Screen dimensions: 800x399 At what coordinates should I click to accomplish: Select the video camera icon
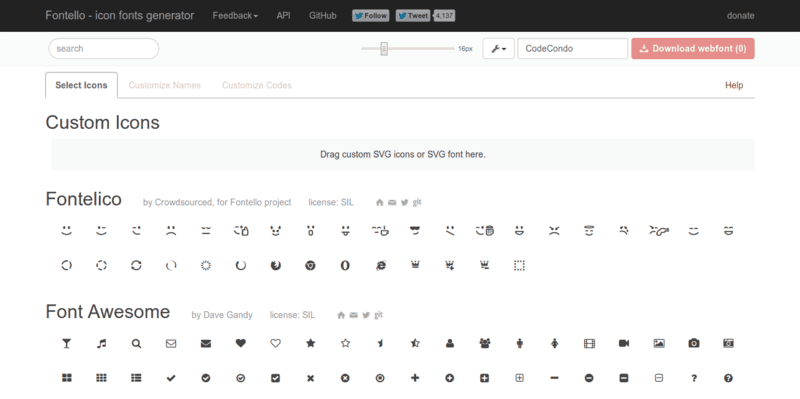(624, 343)
